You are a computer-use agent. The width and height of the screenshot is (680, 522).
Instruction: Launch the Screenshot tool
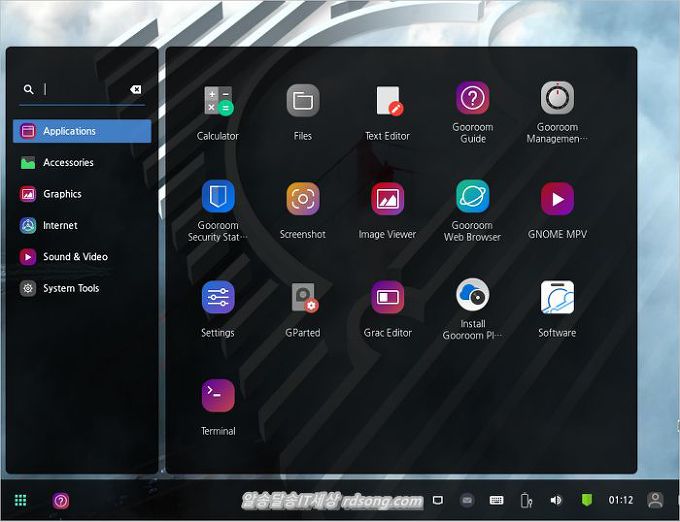coord(303,200)
